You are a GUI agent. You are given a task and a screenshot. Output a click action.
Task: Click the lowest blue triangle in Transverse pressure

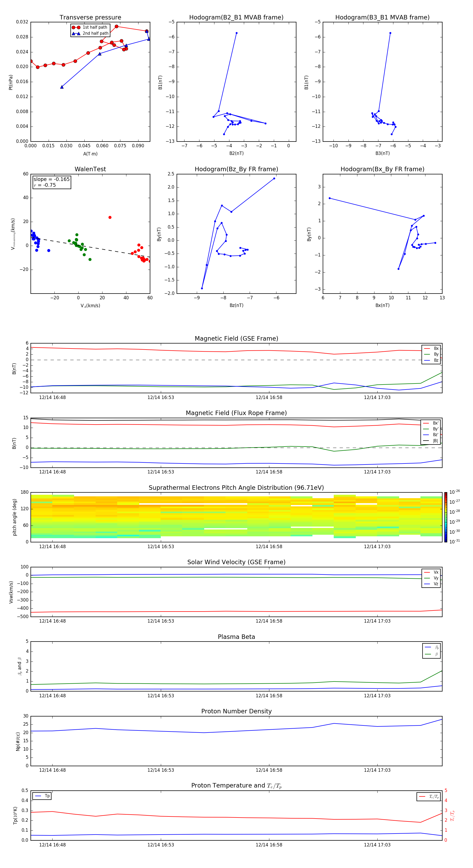tap(61, 87)
